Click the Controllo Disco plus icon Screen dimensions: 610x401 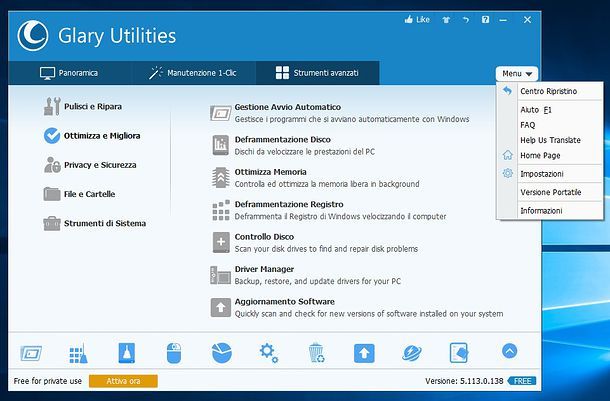(x=221, y=242)
